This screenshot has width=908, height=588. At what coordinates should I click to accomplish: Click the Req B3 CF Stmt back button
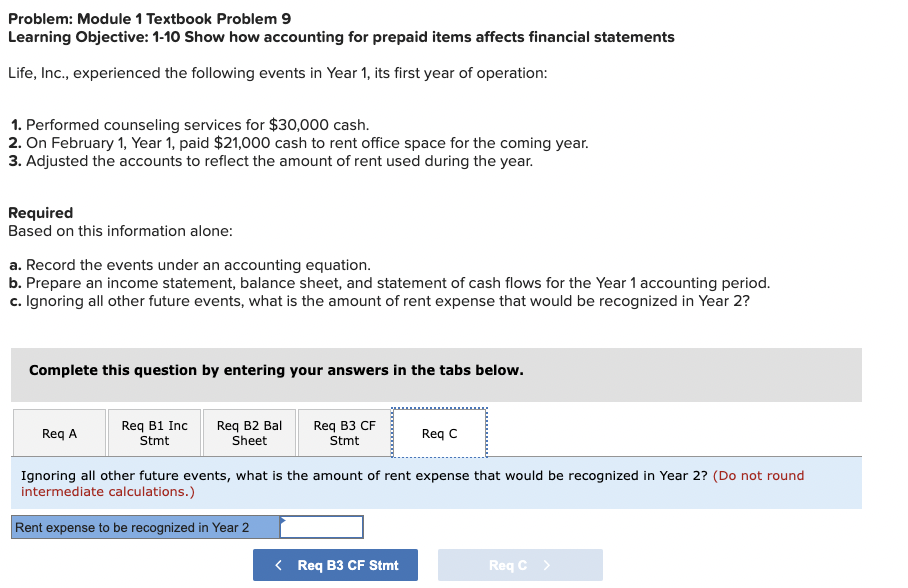tap(335, 564)
